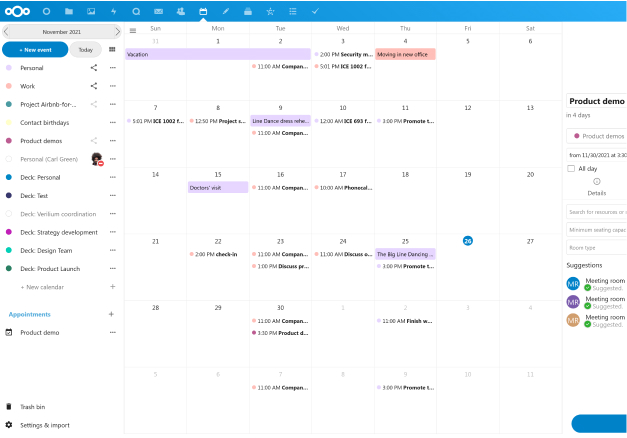627x438 pixels.
Task: Open The Big Line Dancing event
Action: pyautogui.click(x=405, y=254)
